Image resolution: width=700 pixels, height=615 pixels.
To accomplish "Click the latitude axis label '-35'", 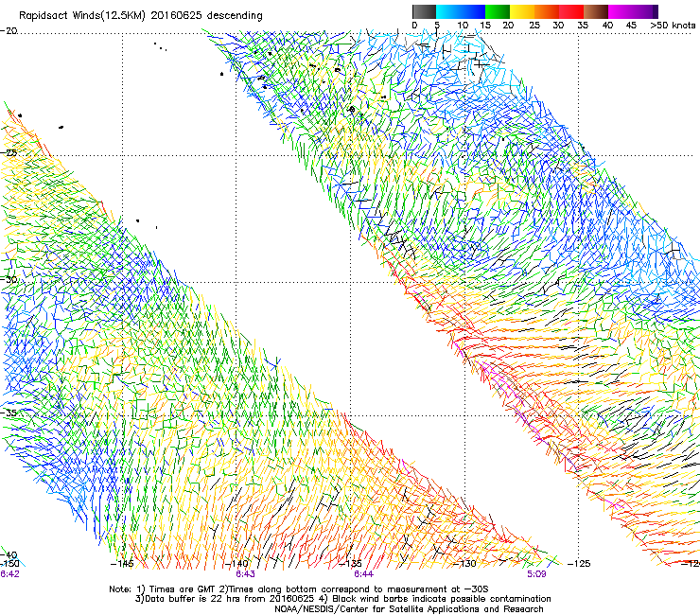I will pyautogui.click(x=9, y=413).
